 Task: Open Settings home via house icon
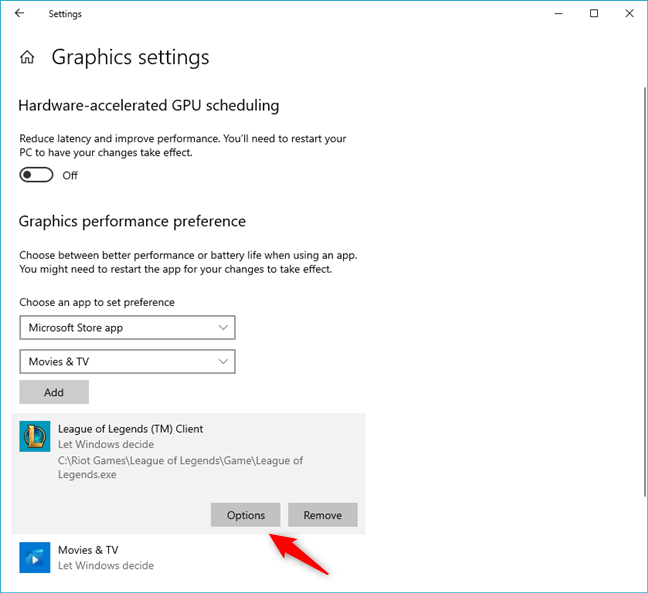coord(27,57)
